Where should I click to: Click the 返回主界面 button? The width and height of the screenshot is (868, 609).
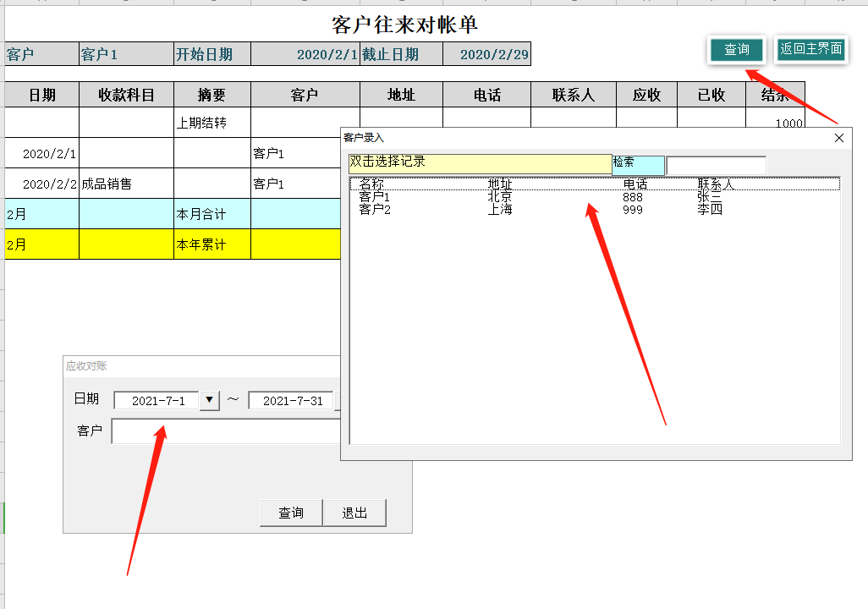click(x=811, y=49)
